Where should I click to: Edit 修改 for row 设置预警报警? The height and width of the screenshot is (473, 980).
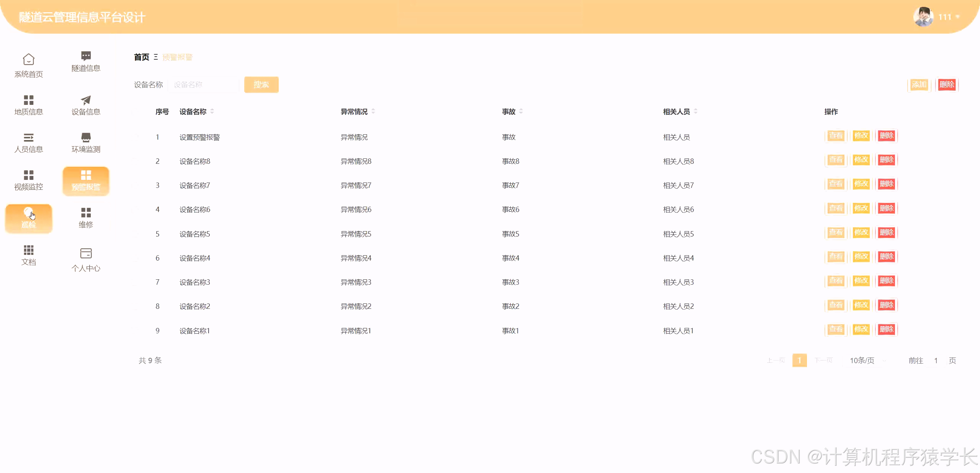pyautogui.click(x=861, y=136)
